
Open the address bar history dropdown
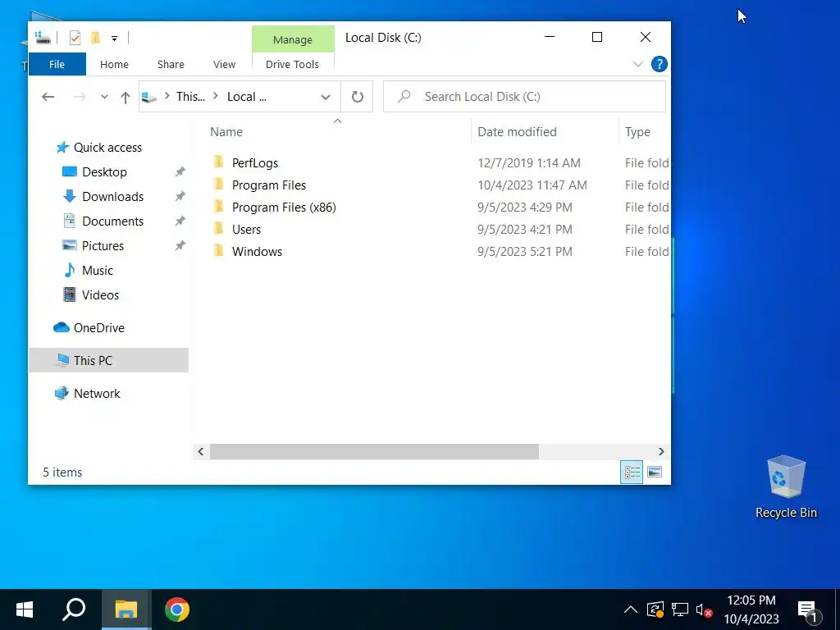[325, 97]
